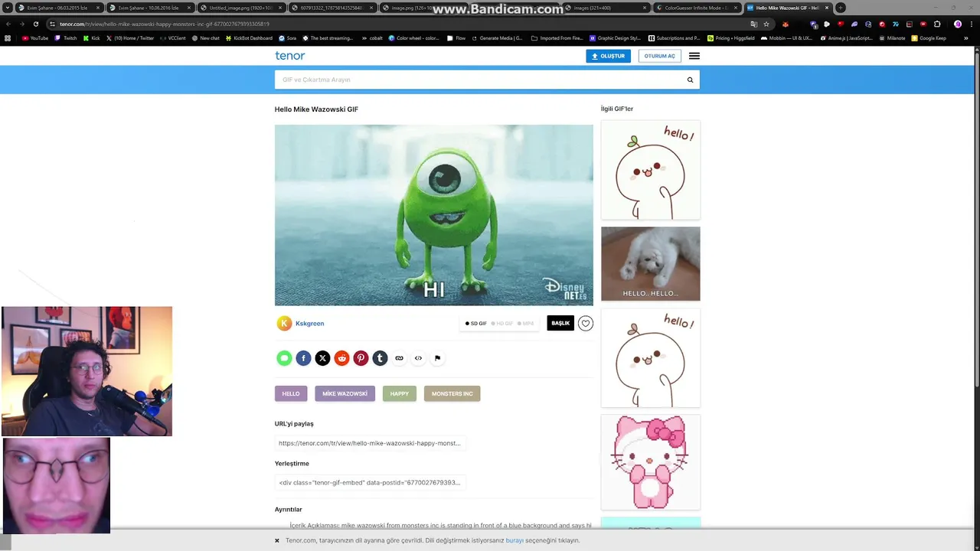This screenshot has width=980, height=551.
Task: Open the pink Hello Kitty related GIF
Action: pyautogui.click(x=650, y=462)
